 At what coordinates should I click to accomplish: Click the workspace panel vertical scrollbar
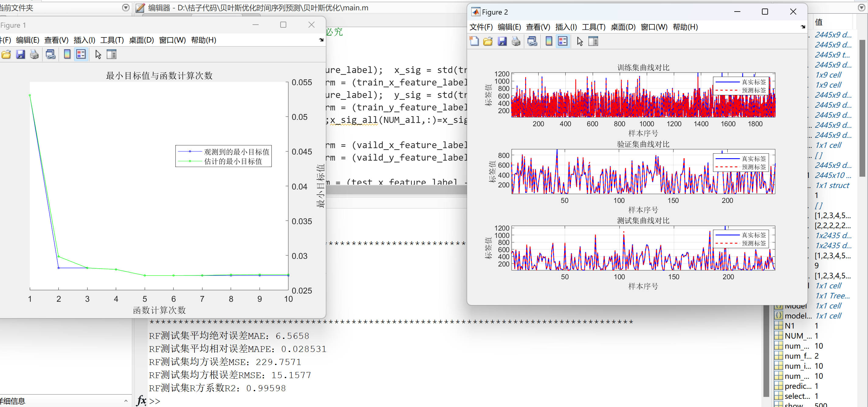(x=862, y=108)
